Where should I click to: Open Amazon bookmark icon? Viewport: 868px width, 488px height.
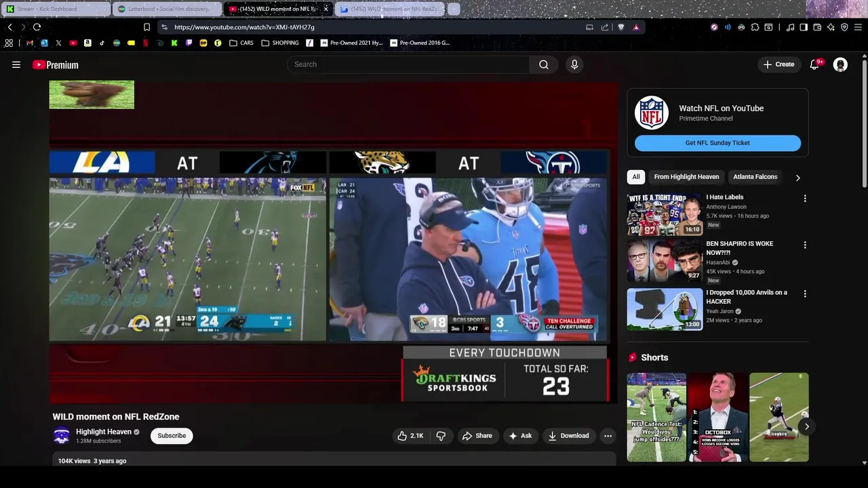(87, 43)
